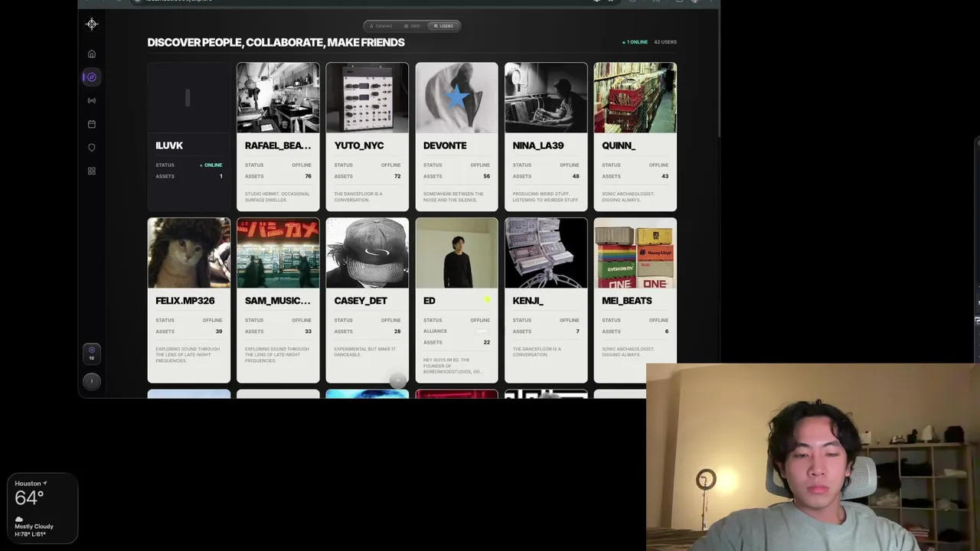The width and height of the screenshot is (980, 551).
Task: Click the credits badge showing 10
Action: [x=91, y=354]
